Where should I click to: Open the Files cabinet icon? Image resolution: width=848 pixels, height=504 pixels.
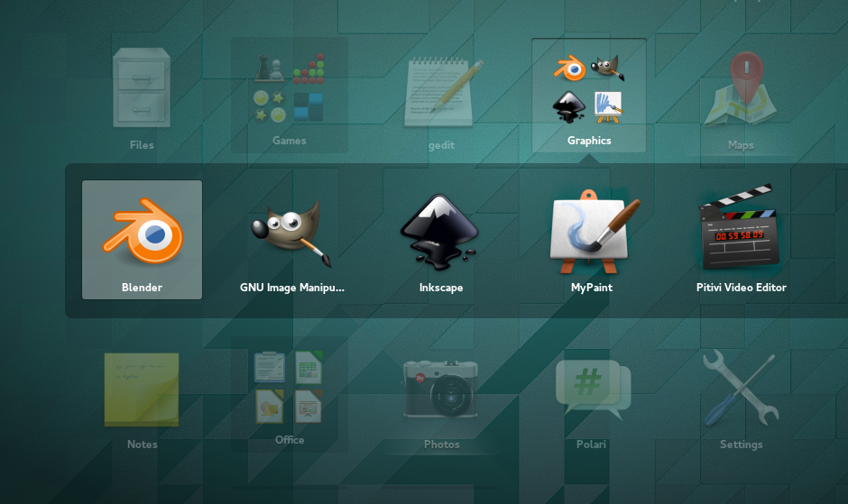[x=142, y=88]
